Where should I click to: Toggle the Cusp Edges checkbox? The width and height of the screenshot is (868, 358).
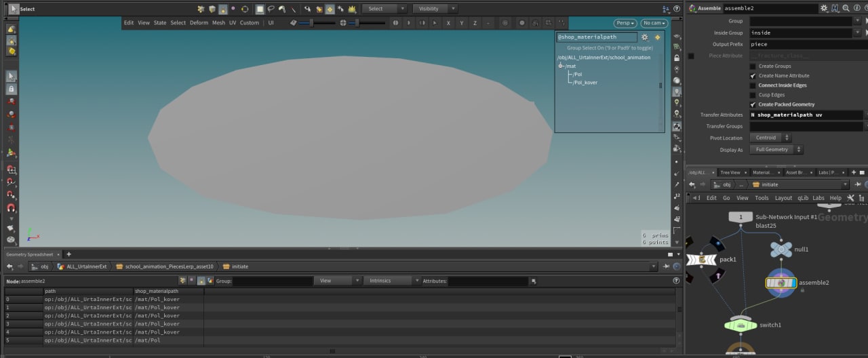point(753,95)
